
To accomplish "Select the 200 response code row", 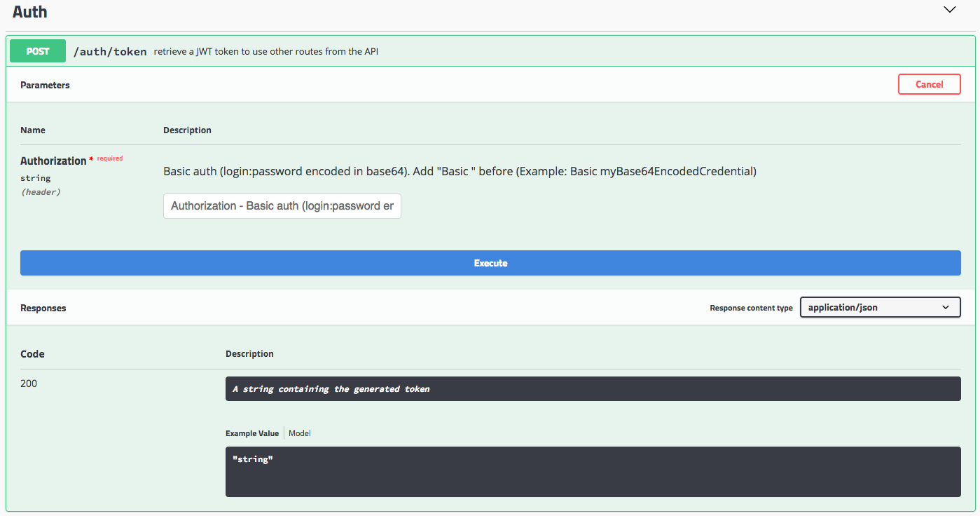I will (28, 383).
